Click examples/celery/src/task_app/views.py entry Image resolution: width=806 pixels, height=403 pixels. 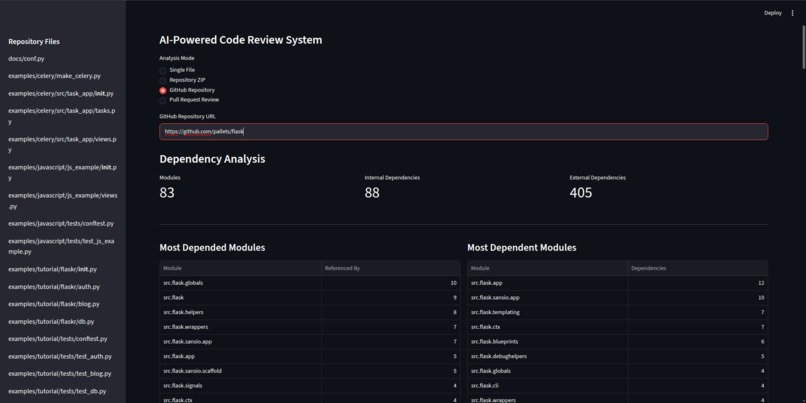pos(62,144)
